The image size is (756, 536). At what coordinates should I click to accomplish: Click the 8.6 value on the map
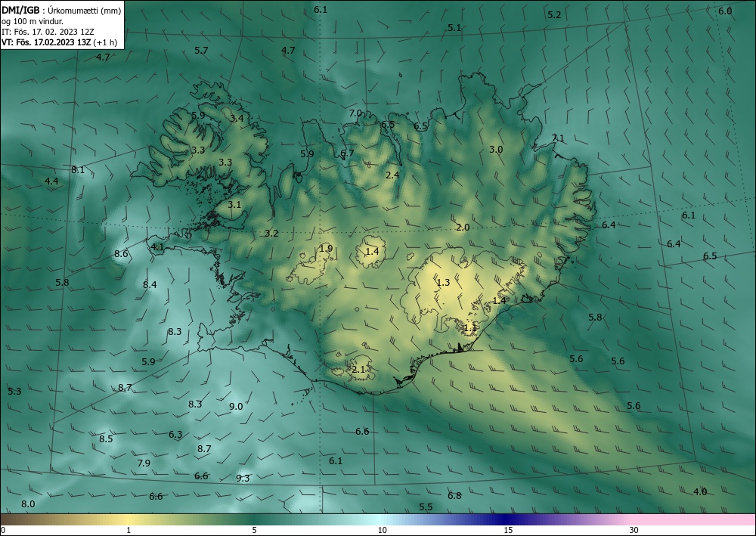pos(121,253)
